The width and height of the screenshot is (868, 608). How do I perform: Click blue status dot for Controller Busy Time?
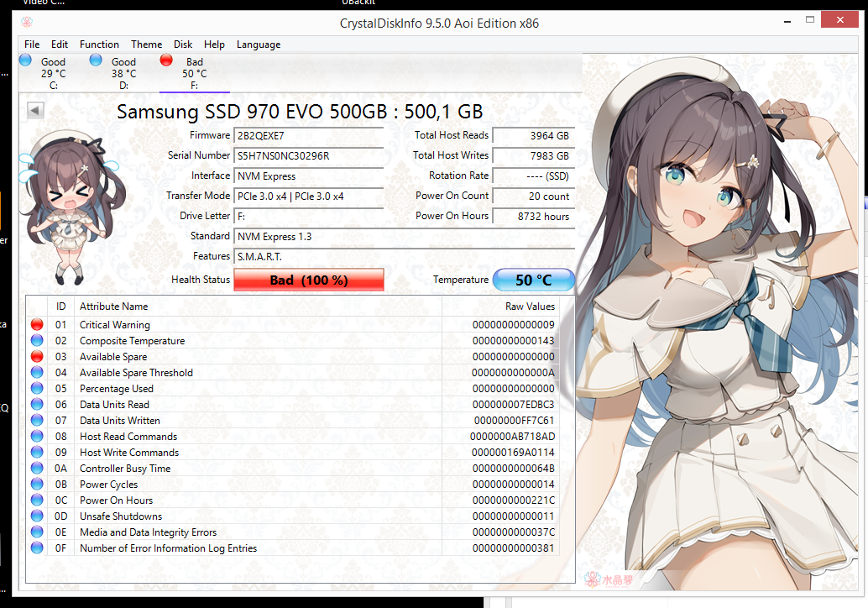37,469
